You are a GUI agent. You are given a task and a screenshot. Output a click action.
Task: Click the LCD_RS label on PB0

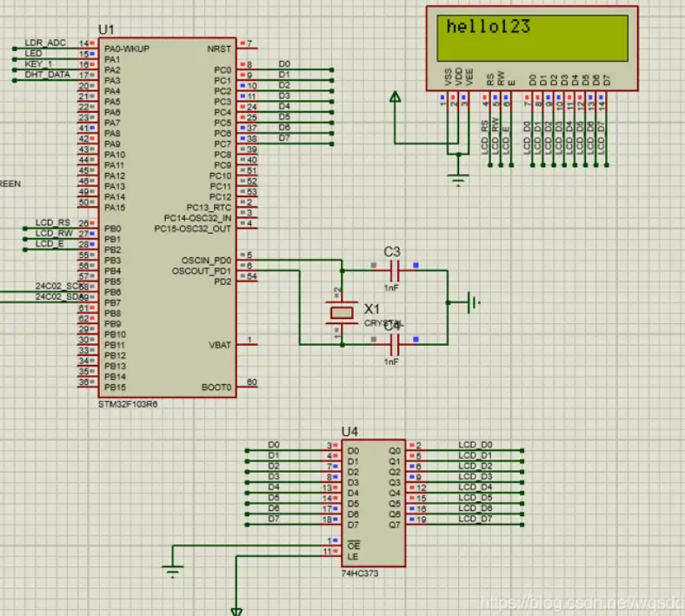52,222
